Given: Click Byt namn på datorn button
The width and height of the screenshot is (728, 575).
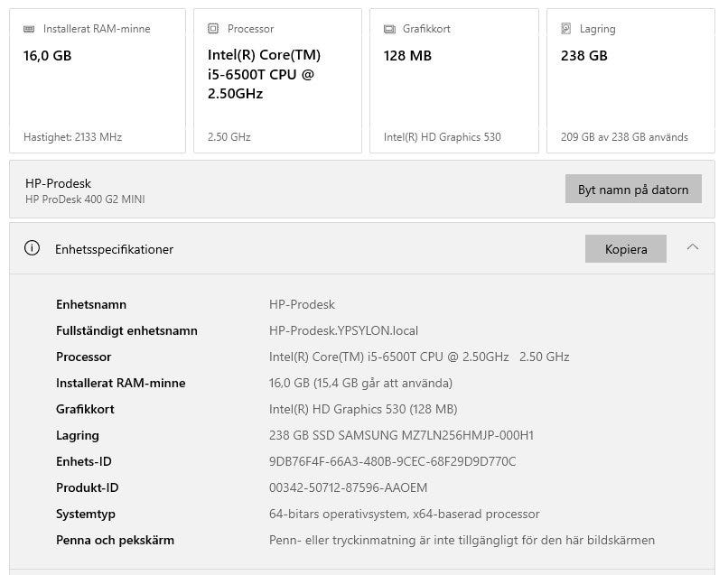Looking at the screenshot, I should pyautogui.click(x=633, y=189).
